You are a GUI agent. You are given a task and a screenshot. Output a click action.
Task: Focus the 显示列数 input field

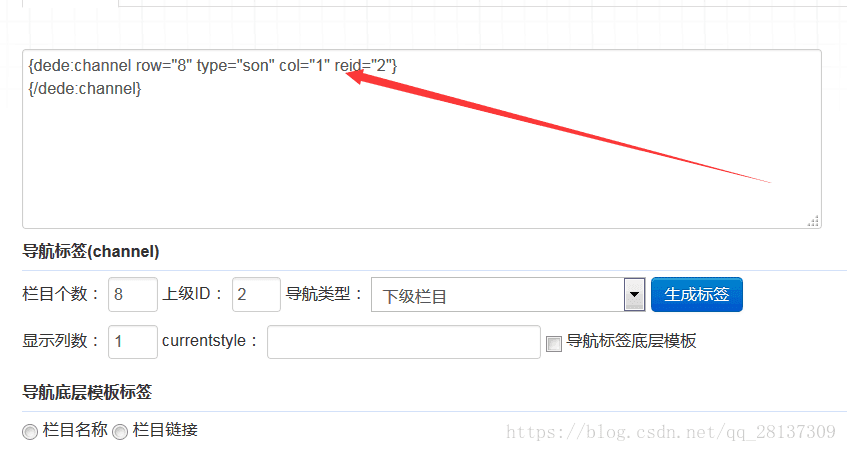click(x=133, y=341)
